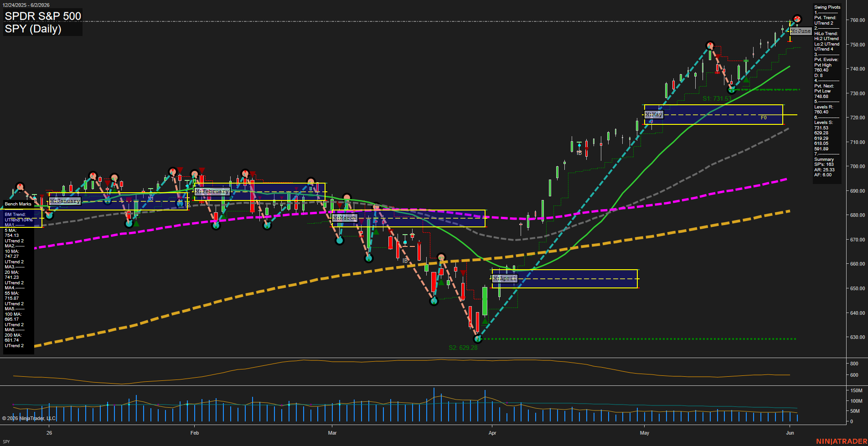
Task: Click the F0 label in May box
Action: tap(764, 118)
